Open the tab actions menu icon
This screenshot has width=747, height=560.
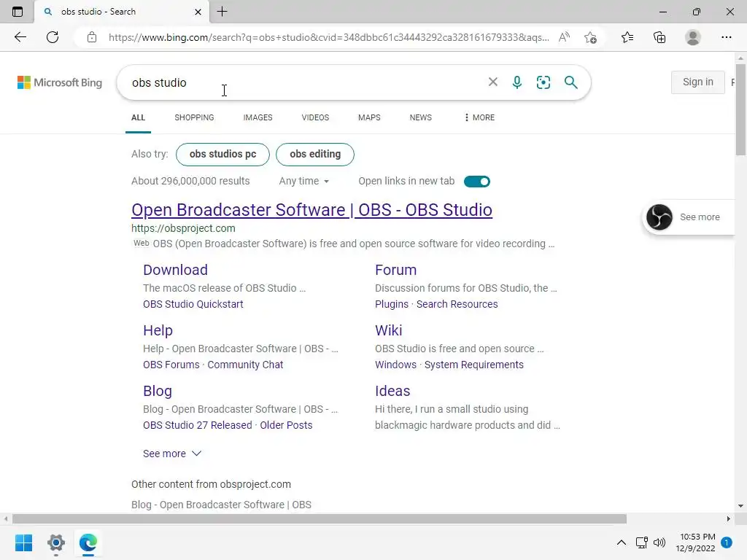point(18,12)
